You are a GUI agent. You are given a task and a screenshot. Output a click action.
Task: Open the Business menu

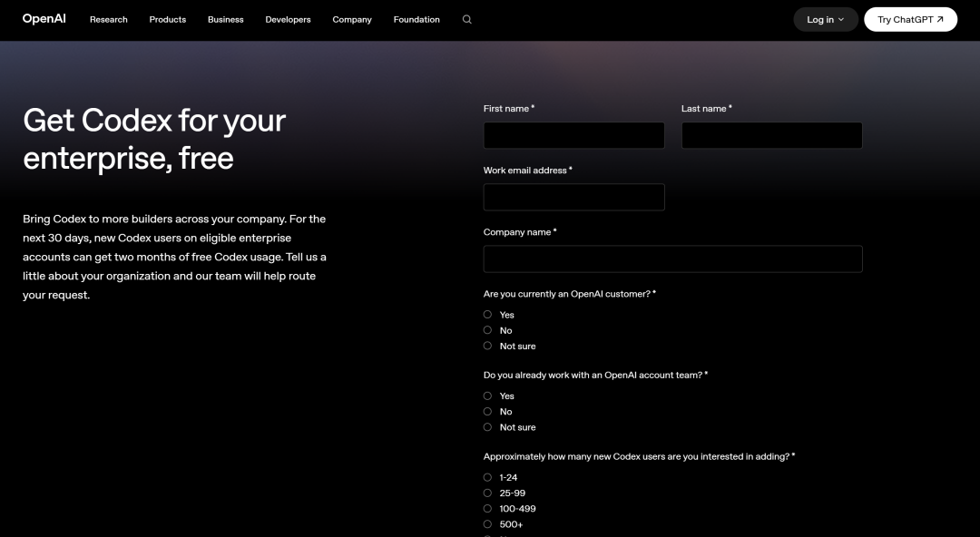click(226, 19)
